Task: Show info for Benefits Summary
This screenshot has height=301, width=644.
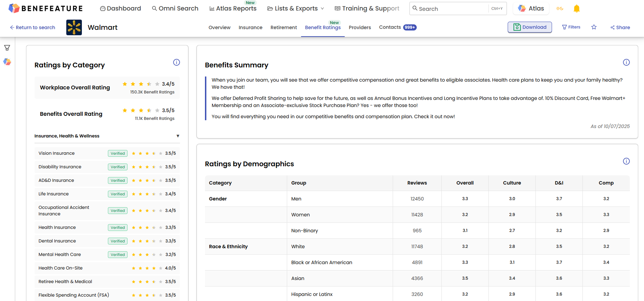Action: click(626, 62)
